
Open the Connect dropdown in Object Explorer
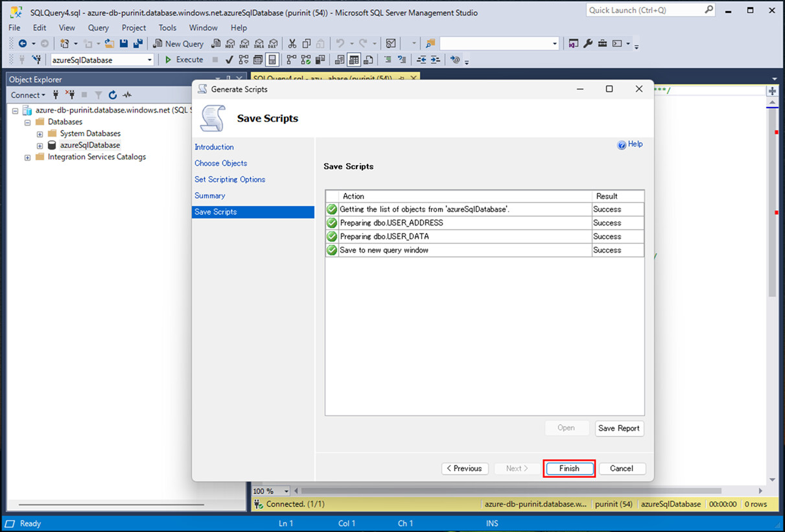pyautogui.click(x=28, y=95)
